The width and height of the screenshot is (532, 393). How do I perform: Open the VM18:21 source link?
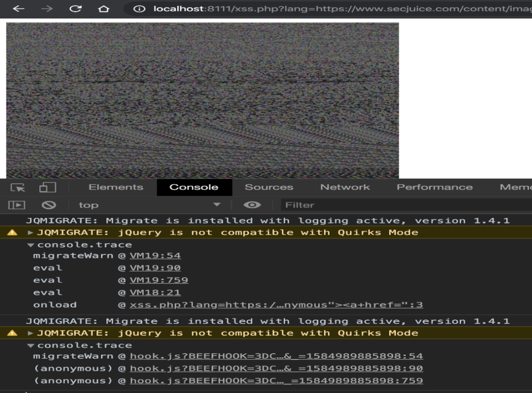(x=155, y=292)
